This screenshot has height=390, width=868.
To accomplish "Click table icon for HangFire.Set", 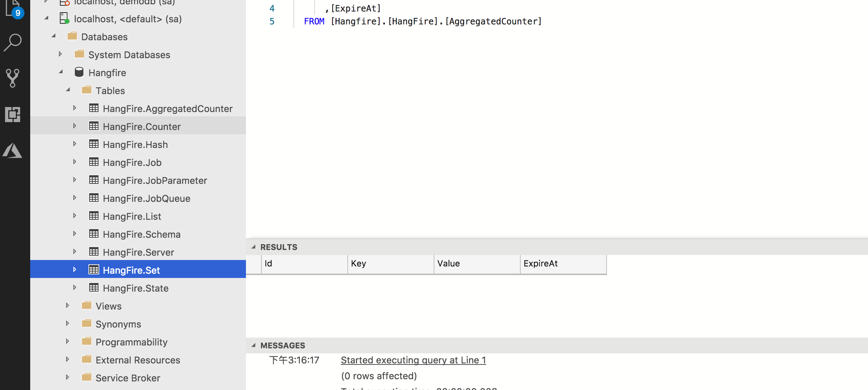I will 94,270.
